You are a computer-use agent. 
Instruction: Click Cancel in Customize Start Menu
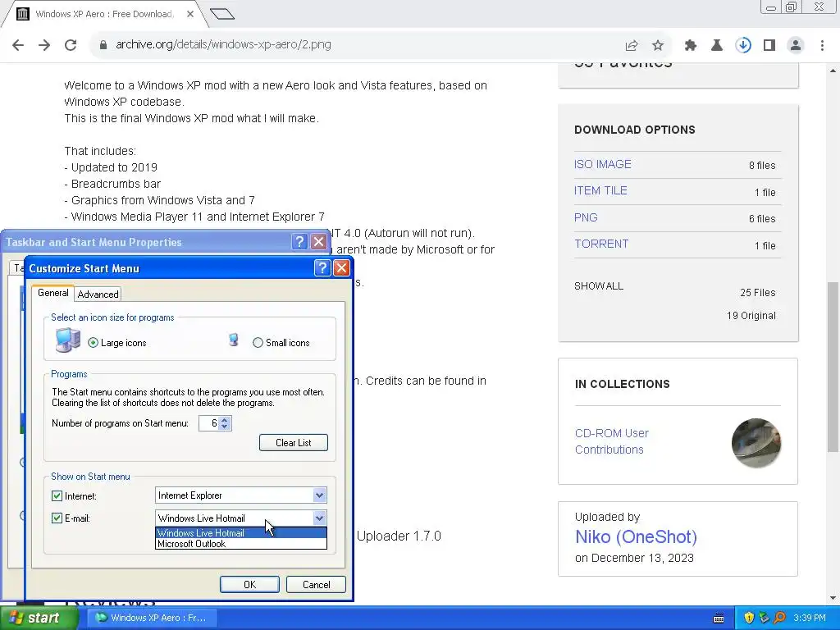(x=316, y=584)
